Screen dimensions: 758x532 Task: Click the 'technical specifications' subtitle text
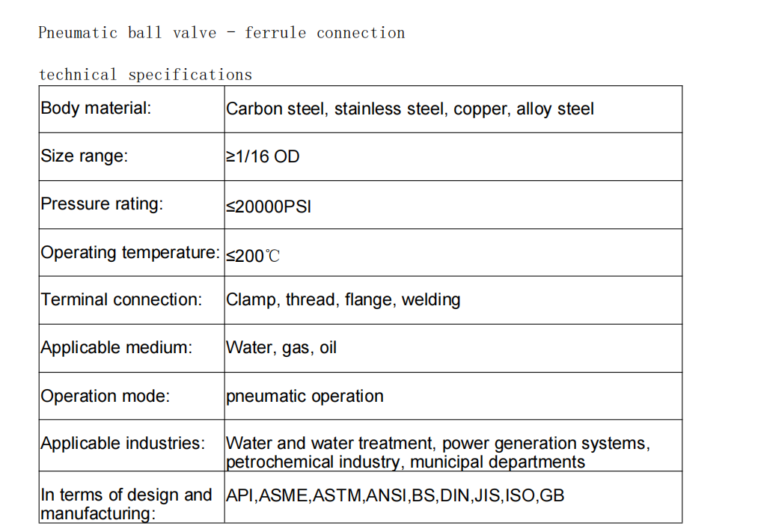pyautogui.click(x=145, y=75)
